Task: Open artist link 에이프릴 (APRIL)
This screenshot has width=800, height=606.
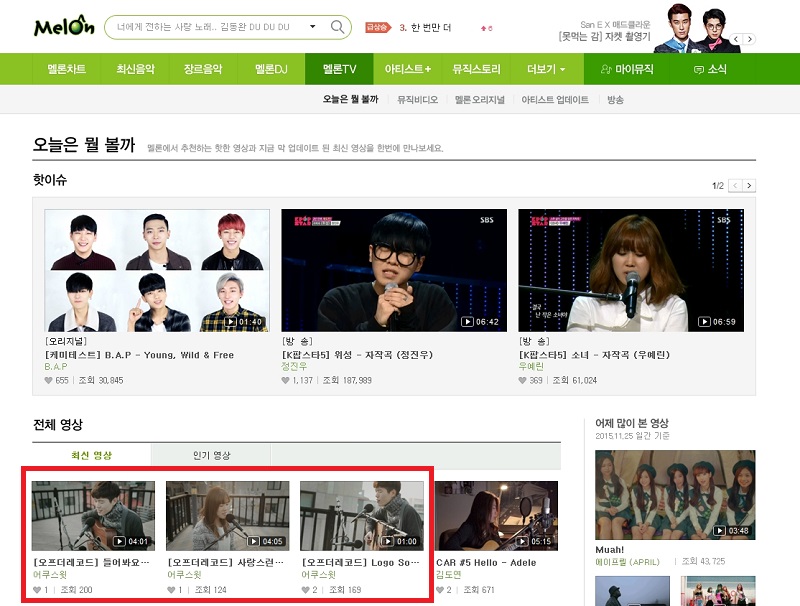Action: click(628, 562)
